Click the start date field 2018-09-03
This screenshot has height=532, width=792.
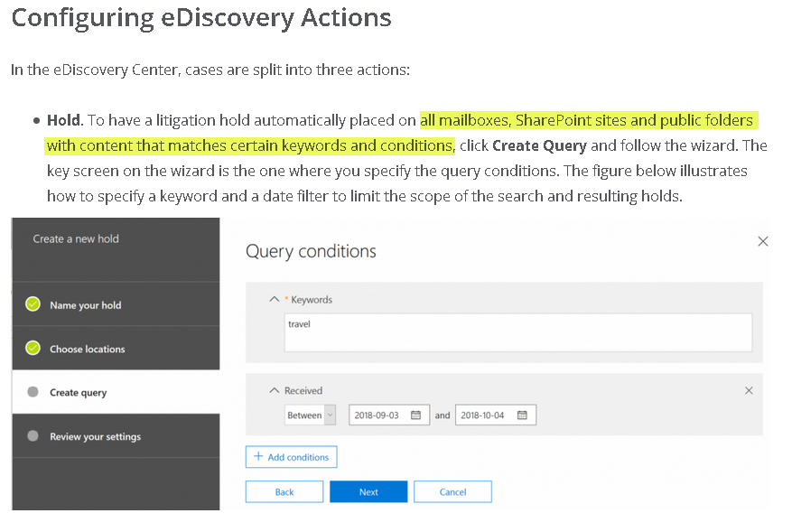[x=389, y=415]
